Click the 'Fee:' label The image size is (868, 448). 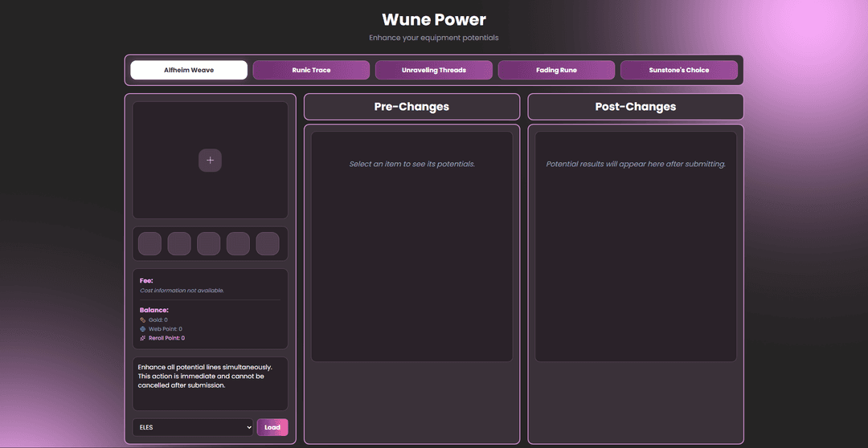tap(146, 280)
